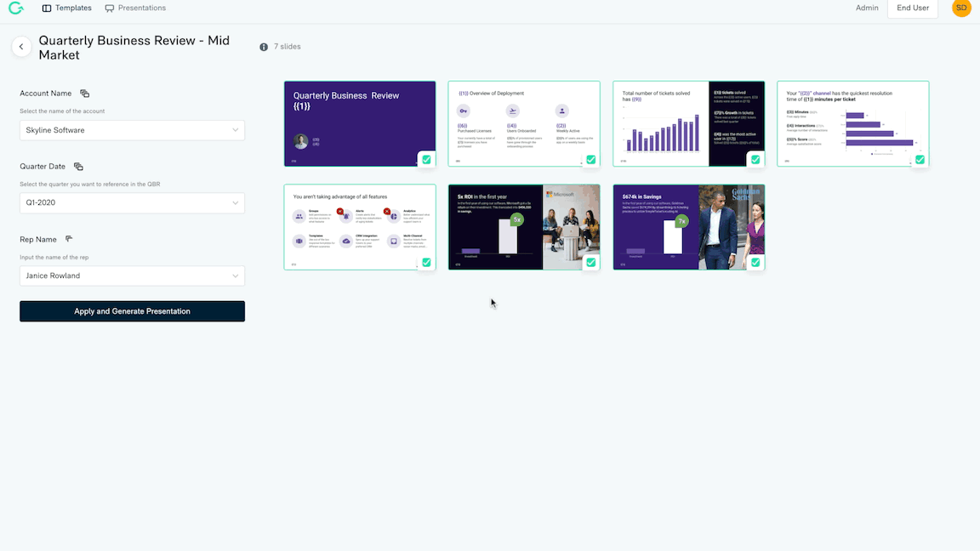Select the Quarterly Business Review title slide thumbnail

[x=360, y=123]
